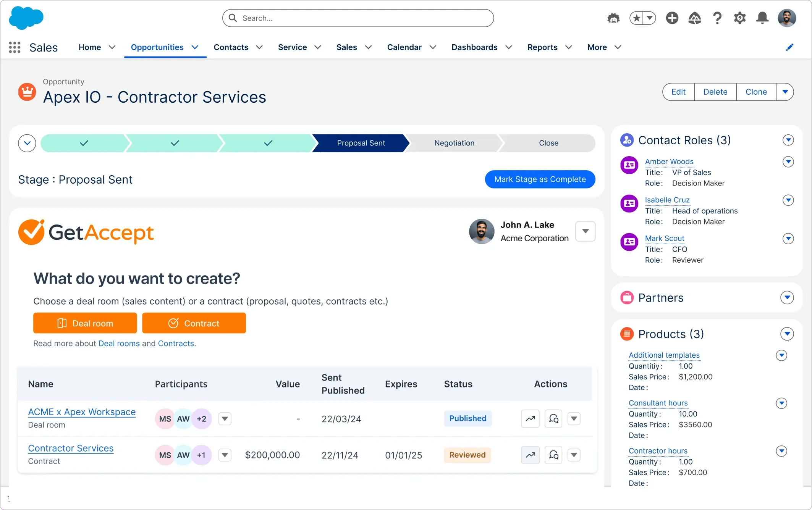Screen dimensions: 812x510
Task: Expand participants for Contractor Services row
Action: pos(225,455)
